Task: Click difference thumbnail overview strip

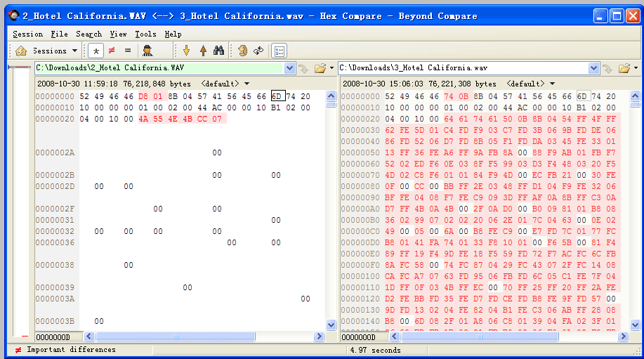Action: coord(21,201)
